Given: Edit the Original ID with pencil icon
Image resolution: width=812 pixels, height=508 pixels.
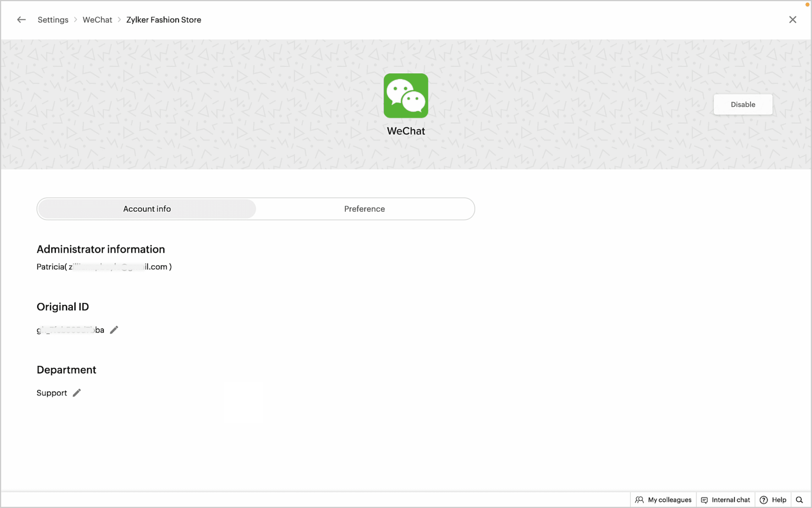Looking at the screenshot, I should click(x=114, y=330).
